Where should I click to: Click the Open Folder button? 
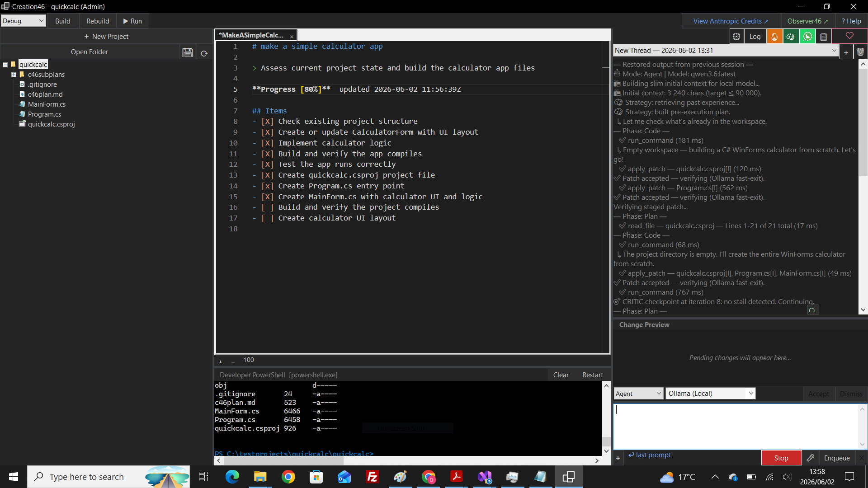[x=90, y=52]
